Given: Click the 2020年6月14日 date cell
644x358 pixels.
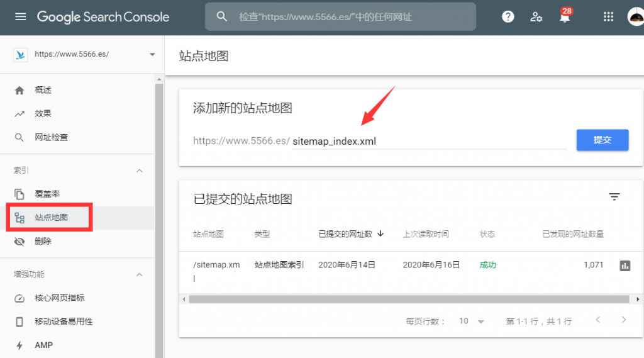Looking at the screenshot, I should pos(347,265).
